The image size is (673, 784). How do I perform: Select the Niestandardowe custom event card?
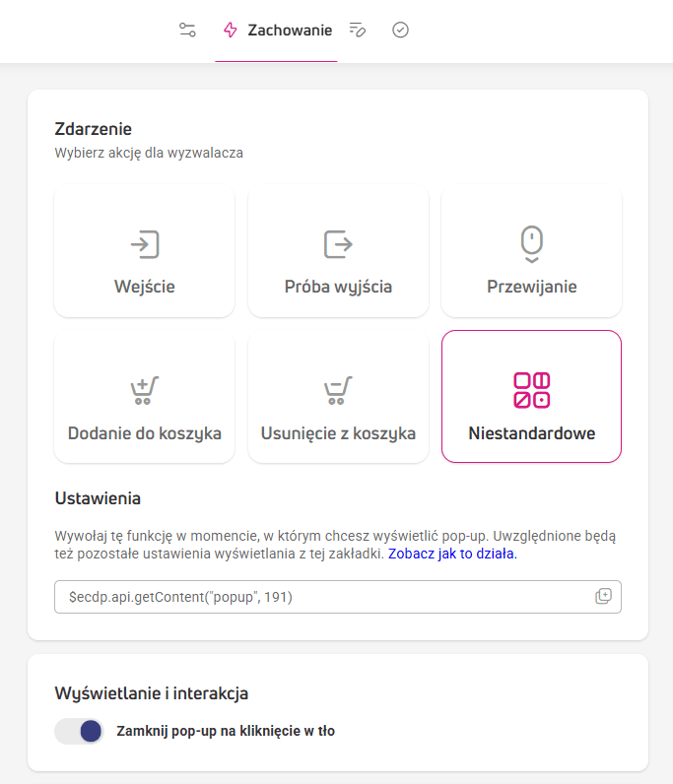(x=531, y=397)
